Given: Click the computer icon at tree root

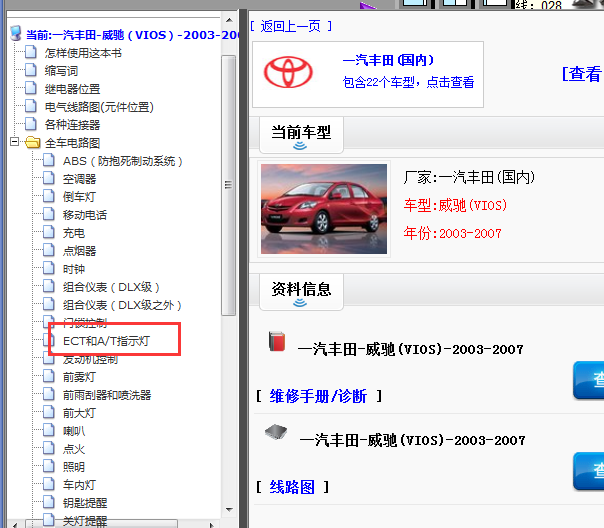Looking at the screenshot, I should click(x=16, y=34).
